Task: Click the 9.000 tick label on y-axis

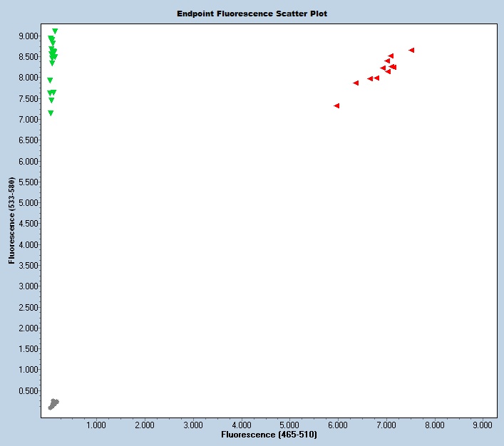Action: pyautogui.click(x=28, y=36)
